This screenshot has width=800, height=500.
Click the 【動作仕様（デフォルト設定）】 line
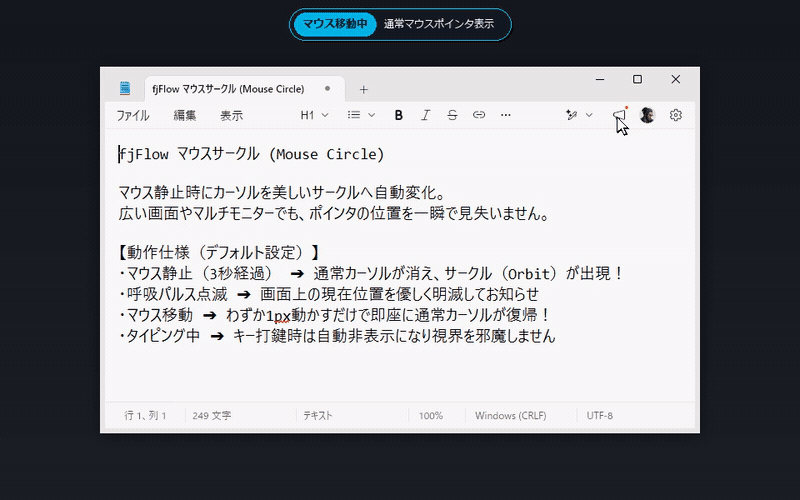tap(219, 252)
